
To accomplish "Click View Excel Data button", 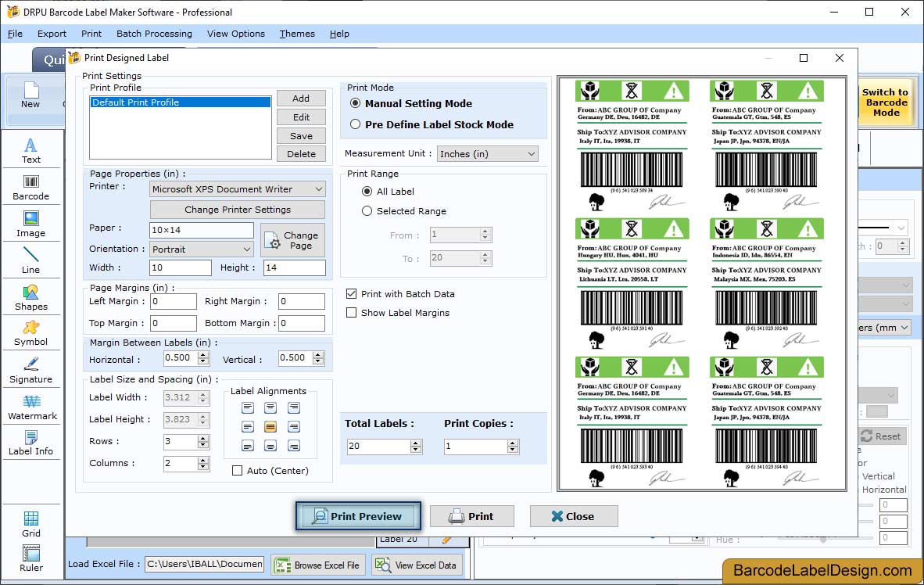I will pos(417,565).
